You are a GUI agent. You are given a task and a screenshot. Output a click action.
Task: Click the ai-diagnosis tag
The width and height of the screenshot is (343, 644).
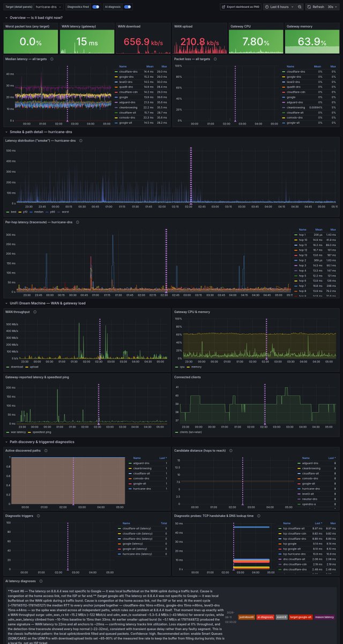click(265, 617)
